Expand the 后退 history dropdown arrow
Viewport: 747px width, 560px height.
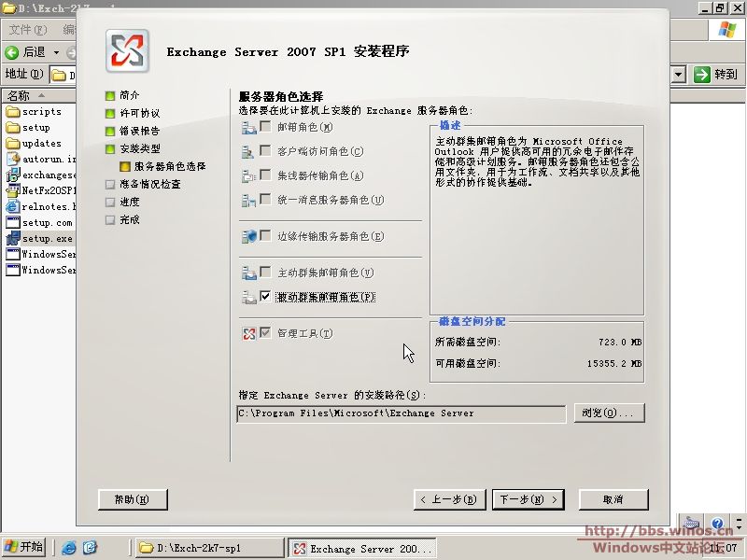(x=56, y=52)
